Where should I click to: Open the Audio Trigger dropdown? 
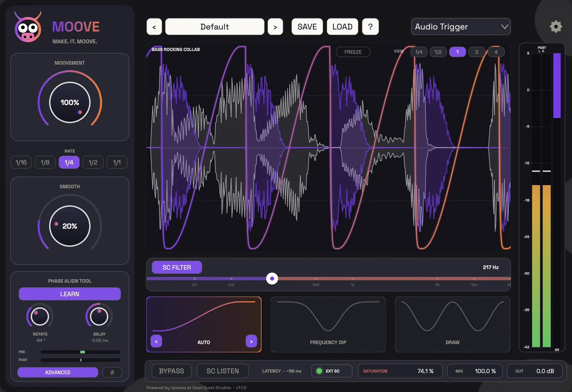point(461,27)
